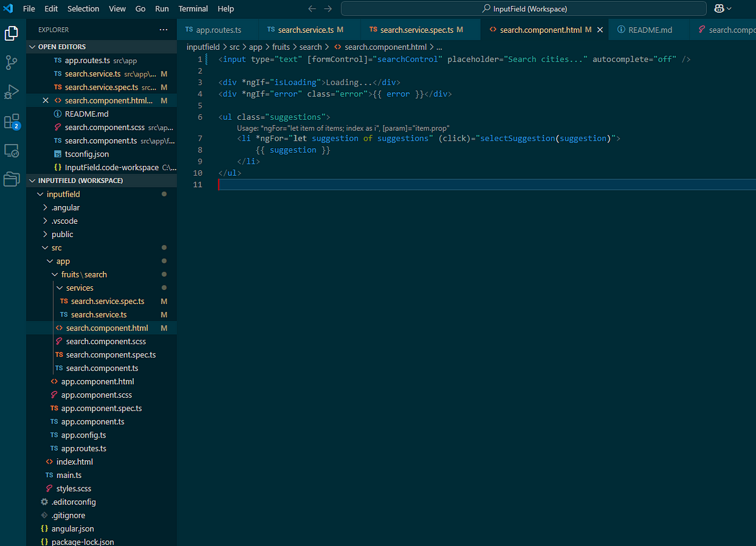Close the search.component.html tab
756x546 pixels.
pos(600,30)
